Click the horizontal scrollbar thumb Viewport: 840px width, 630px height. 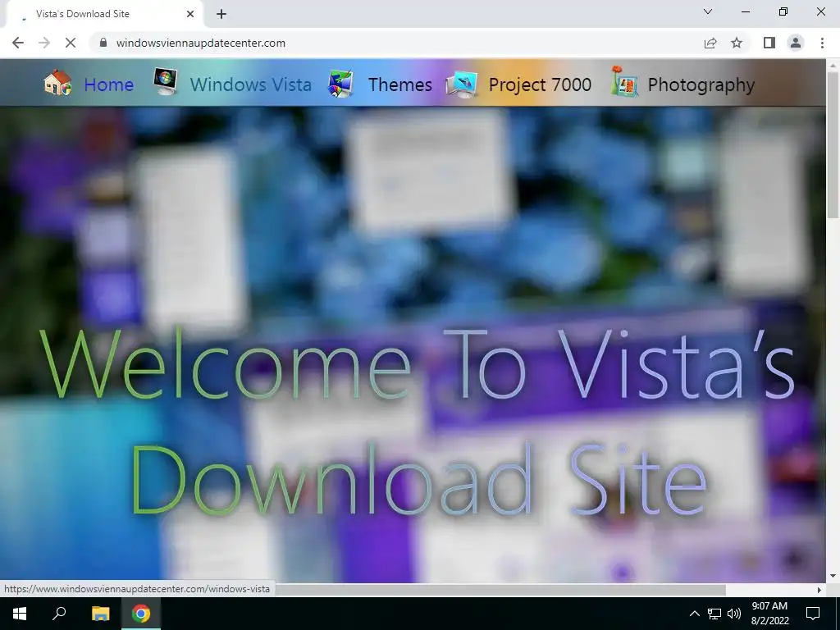pos(500,590)
